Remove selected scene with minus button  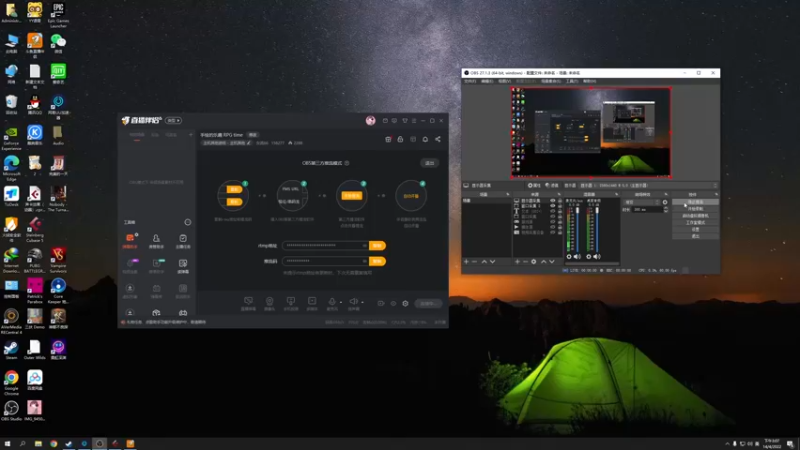click(x=474, y=262)
